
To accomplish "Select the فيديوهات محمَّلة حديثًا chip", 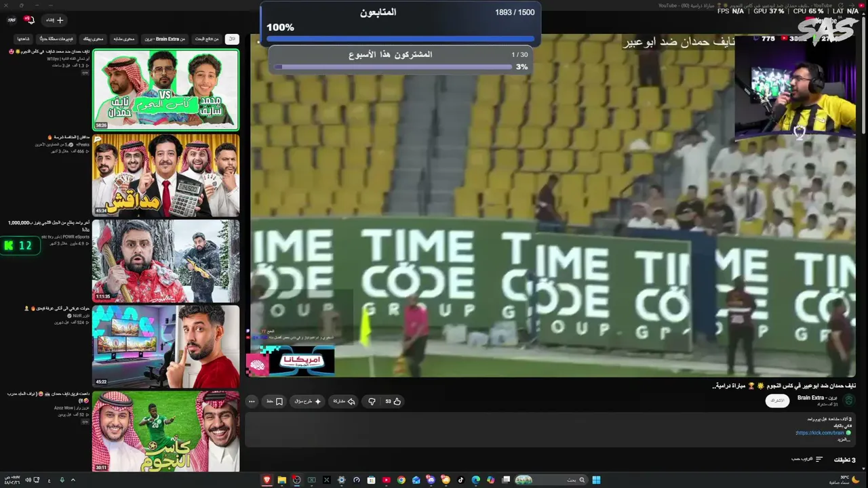I will click(x=56, y=39).
